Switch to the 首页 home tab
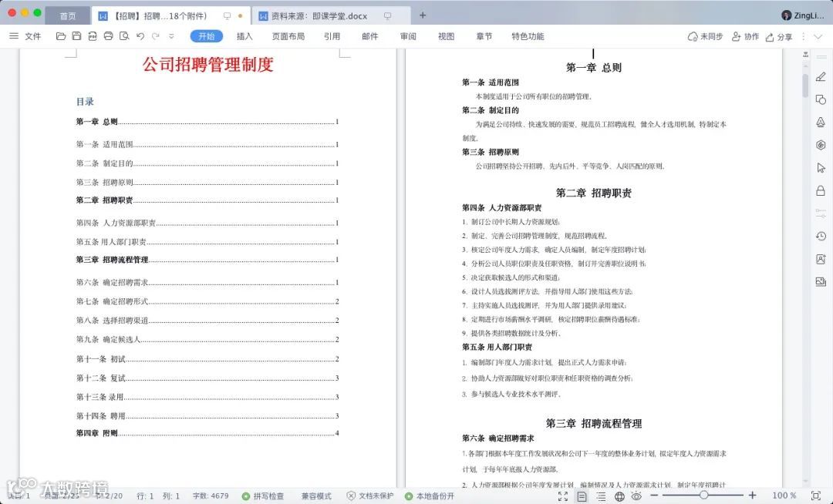833x504 pixels. click(x=67, y=16)
